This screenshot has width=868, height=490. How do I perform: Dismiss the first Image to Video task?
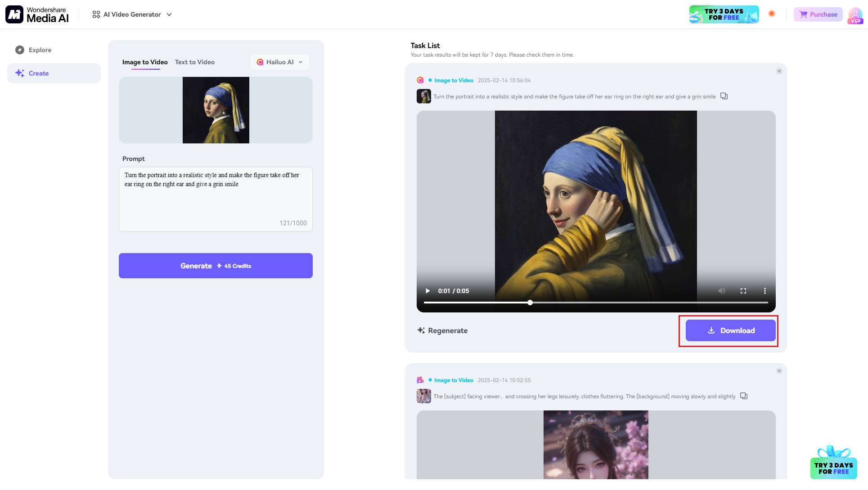779,71
